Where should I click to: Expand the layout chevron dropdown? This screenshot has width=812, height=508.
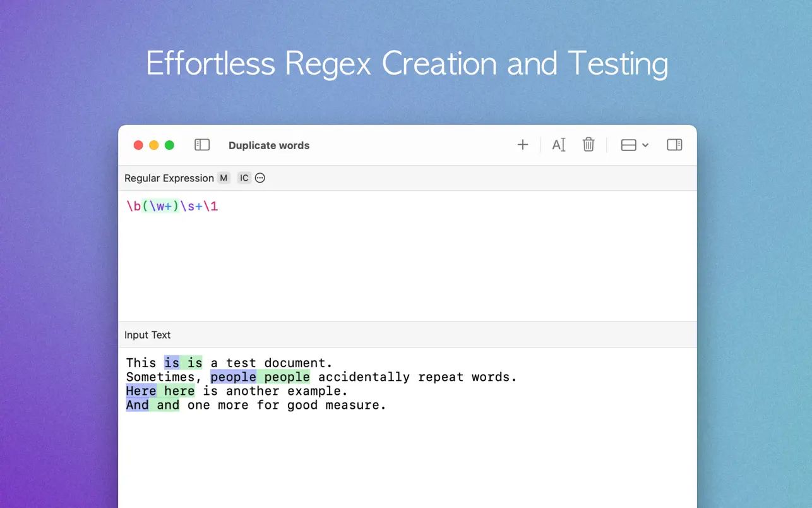coord(645,145)
